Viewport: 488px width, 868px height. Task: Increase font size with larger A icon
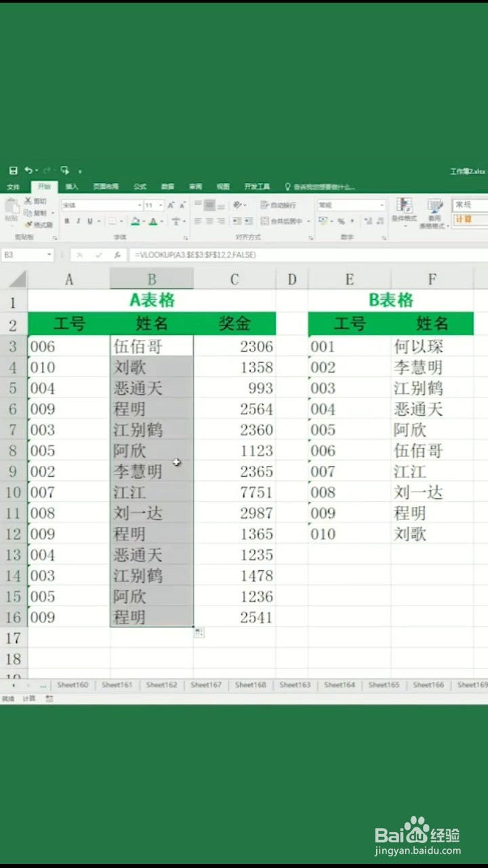click(x=171, y=205)
